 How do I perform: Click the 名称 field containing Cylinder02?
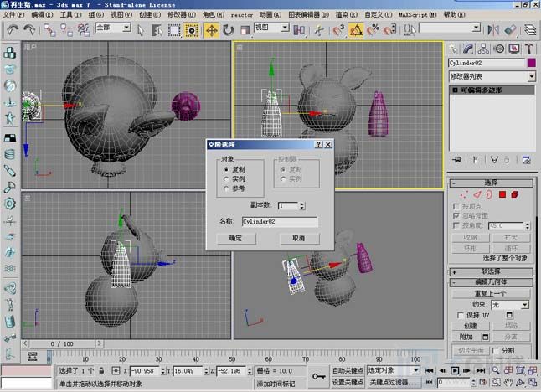point(280,221)
